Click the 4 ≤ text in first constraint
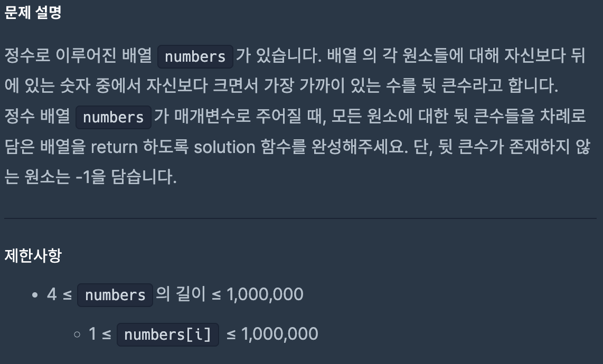The image size is (603, 364). [60, 294]
